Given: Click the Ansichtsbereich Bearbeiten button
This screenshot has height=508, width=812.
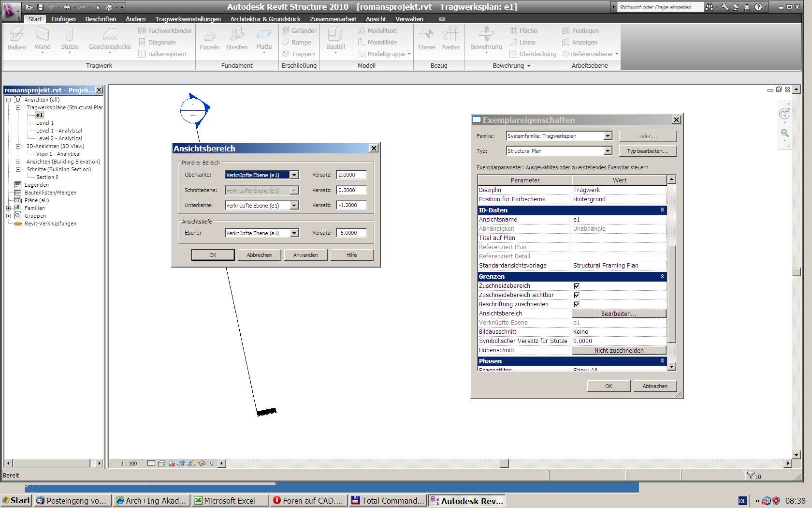Looking at the screenshot, I should (619, 314).
